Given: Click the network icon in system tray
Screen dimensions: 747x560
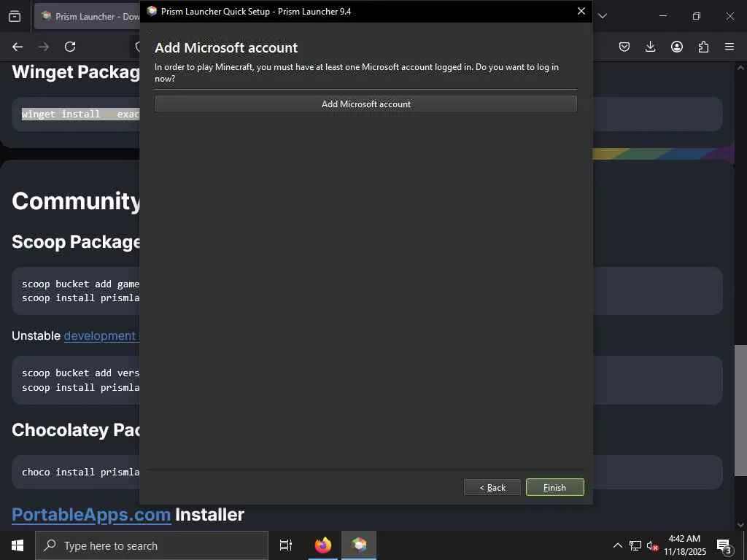Looking at the screenshot, I should click(x=635, y=545).
